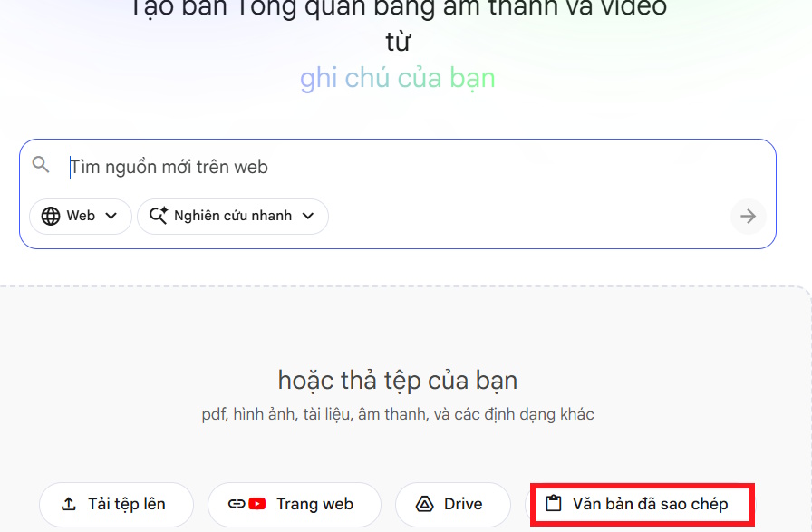Click the Văn bản đã sao chép button
This screenshot has width=812, height=532.
coord(643,504)
